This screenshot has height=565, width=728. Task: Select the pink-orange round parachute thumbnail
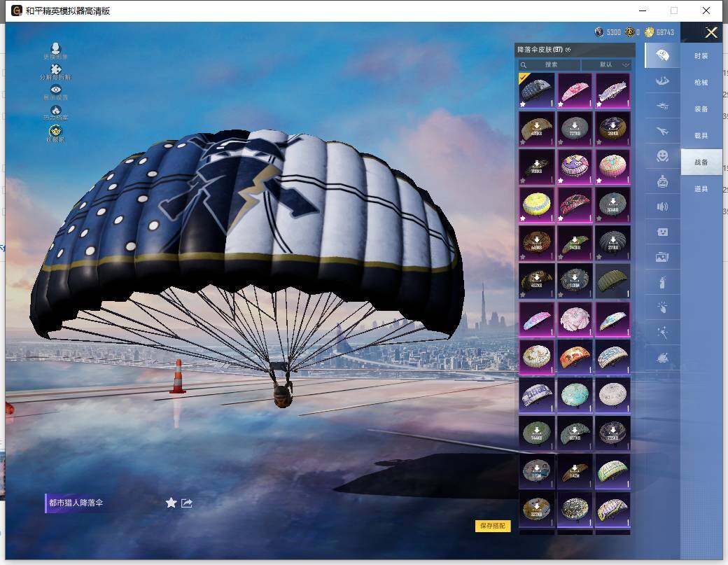613,167
